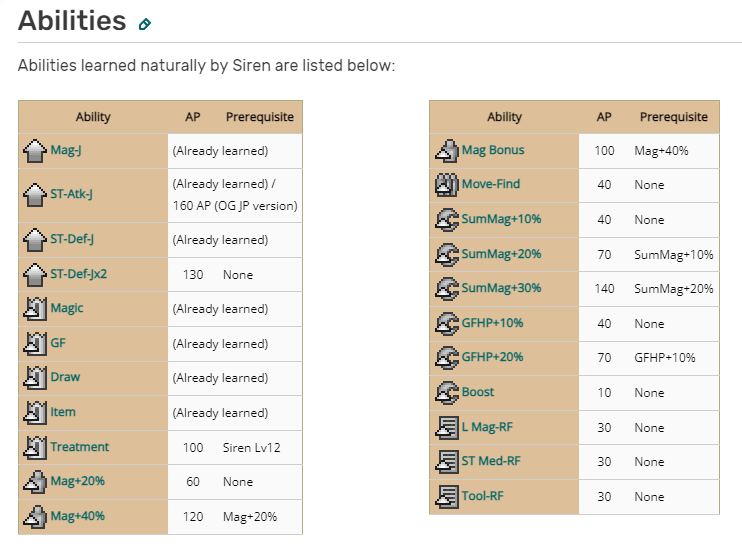742x555 pixels.
Task: Click the command icon beside Treatment
Action: (x=35, y=447)
